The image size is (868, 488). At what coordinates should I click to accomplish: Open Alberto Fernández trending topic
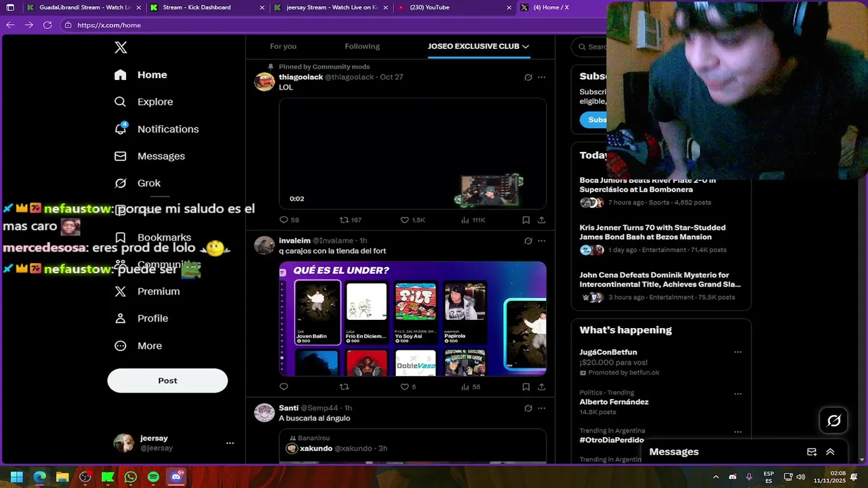point(614,402)
